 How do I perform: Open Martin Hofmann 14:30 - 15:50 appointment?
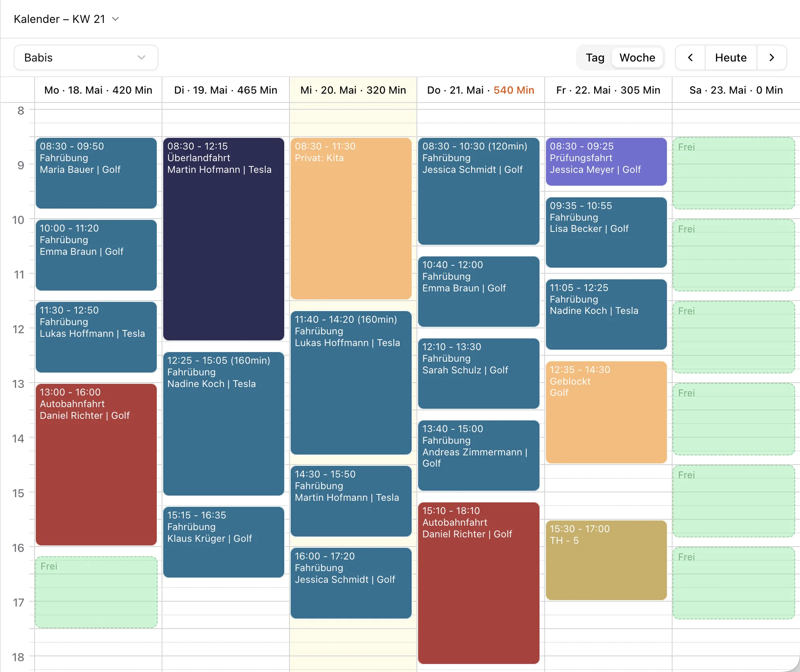(x=351, y=501)
